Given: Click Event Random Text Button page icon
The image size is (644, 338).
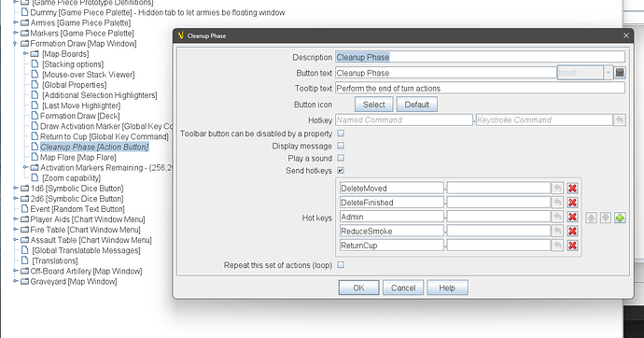Looking at the screenshot, I should coord(24,209).
